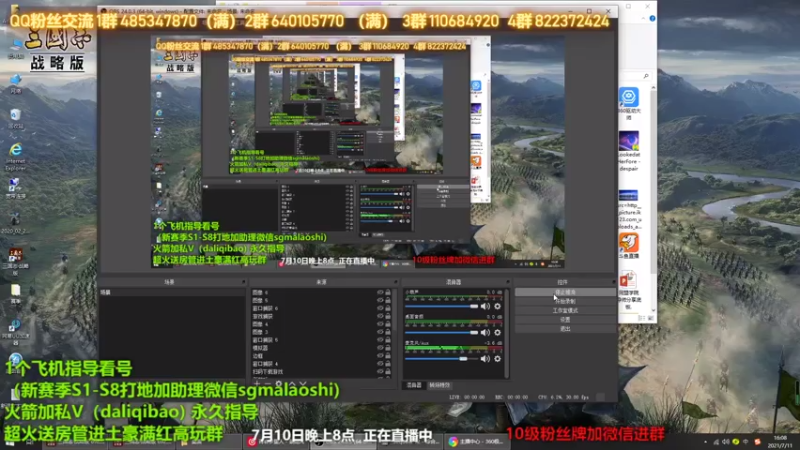Toggle eye icon for 窗口捕获 6 source
Viewport: 800px width, 450px height.
(x=380, y=308)
